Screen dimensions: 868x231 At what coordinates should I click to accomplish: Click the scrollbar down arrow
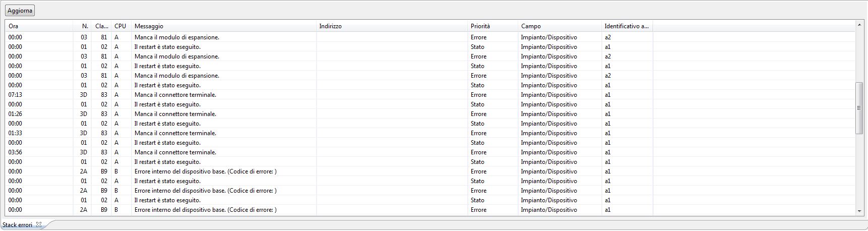point(859,211)
